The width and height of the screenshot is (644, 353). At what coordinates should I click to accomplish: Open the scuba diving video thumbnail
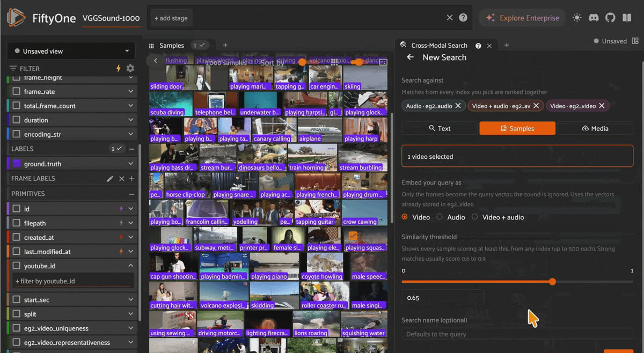coord(170,104)
